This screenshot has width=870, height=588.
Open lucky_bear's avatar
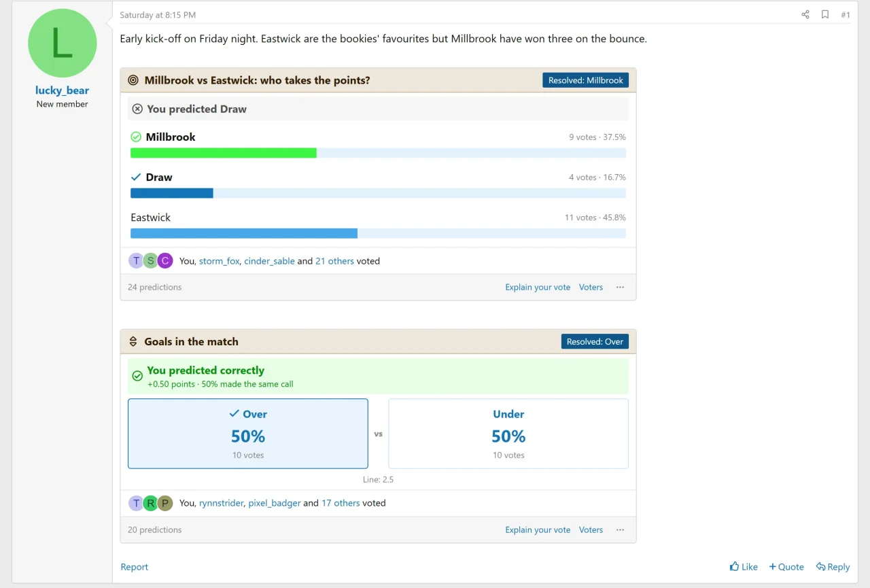pyautogui.click(x=62, y=43)
